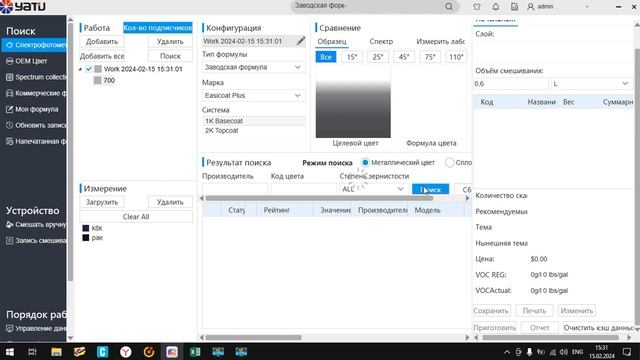
Task: Click the Кол-во подписчиков highlighted label
Action: (158, 28)
